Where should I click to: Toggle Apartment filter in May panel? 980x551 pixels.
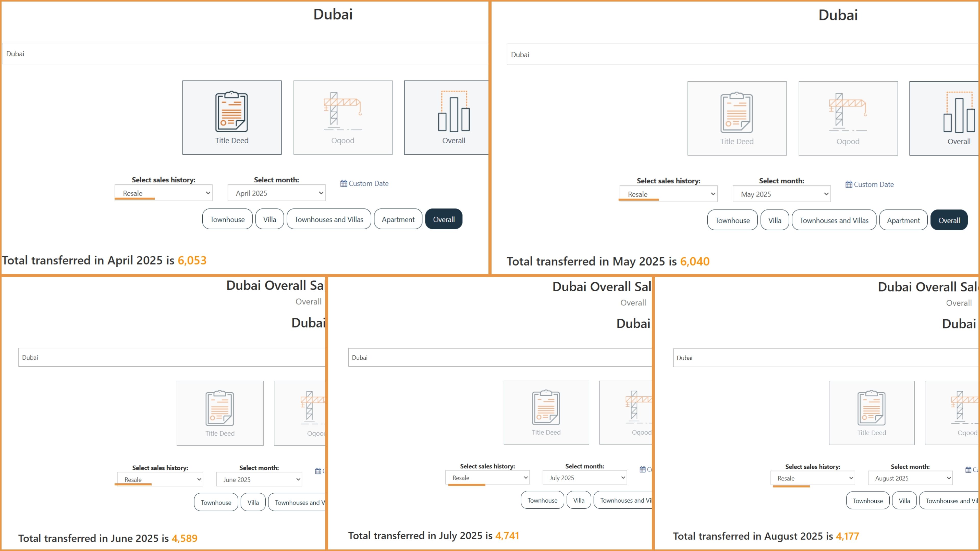pyautogui.click(x=903, y=221)
